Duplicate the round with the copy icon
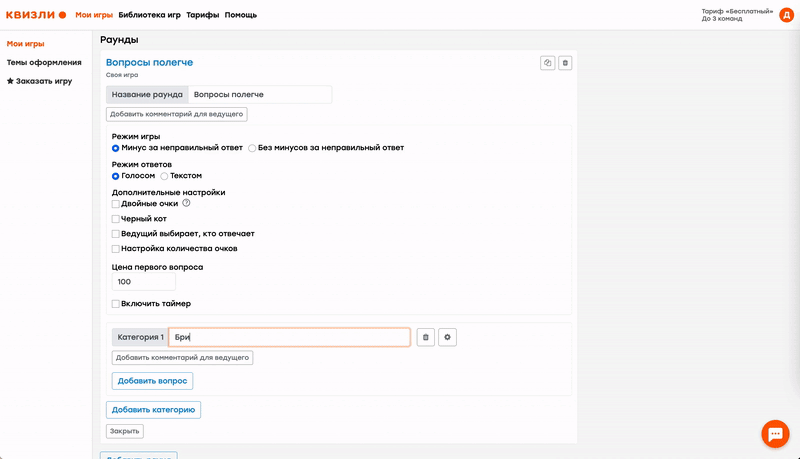Image resolution: width=800 pixels, height=459 pixels. (x=547, y=63)
